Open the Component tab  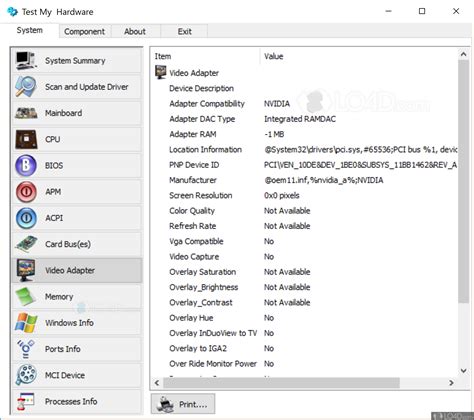point(84,32)
